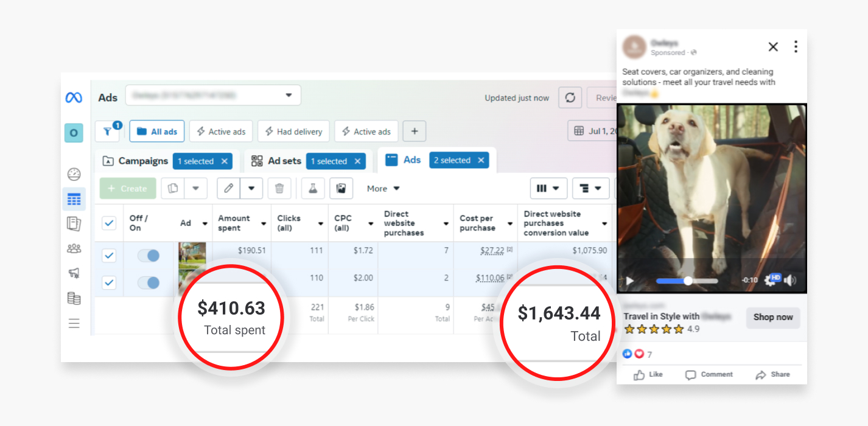Open A/B test flask icon

tap(313, 189)
